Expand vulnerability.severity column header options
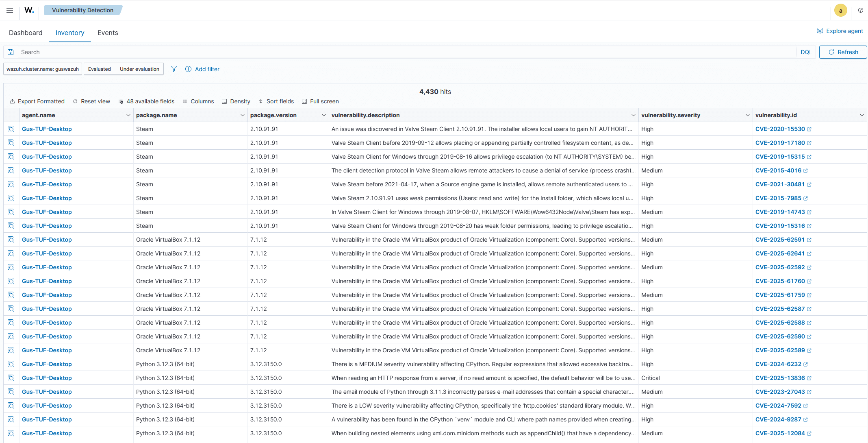The image size is (868, 443). [x=748, y=116]
